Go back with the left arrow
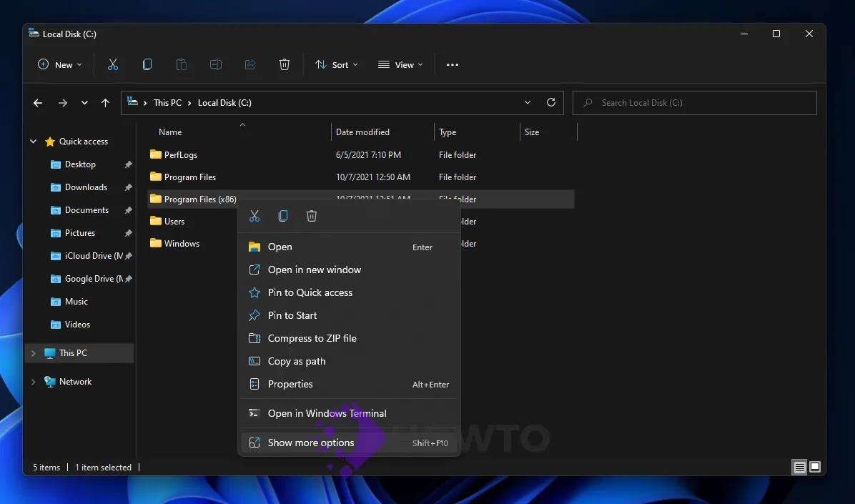The image size is (855, 504). pyautogui.click(x=38, y=102)
